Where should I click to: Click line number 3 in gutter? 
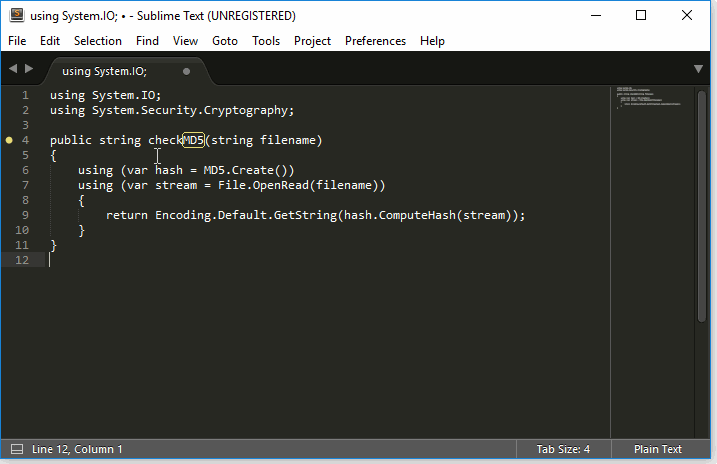(x=25, y=125)
